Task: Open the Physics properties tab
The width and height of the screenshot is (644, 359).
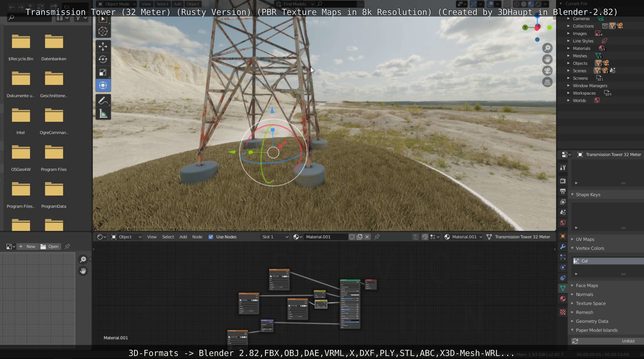Action: 563,268
